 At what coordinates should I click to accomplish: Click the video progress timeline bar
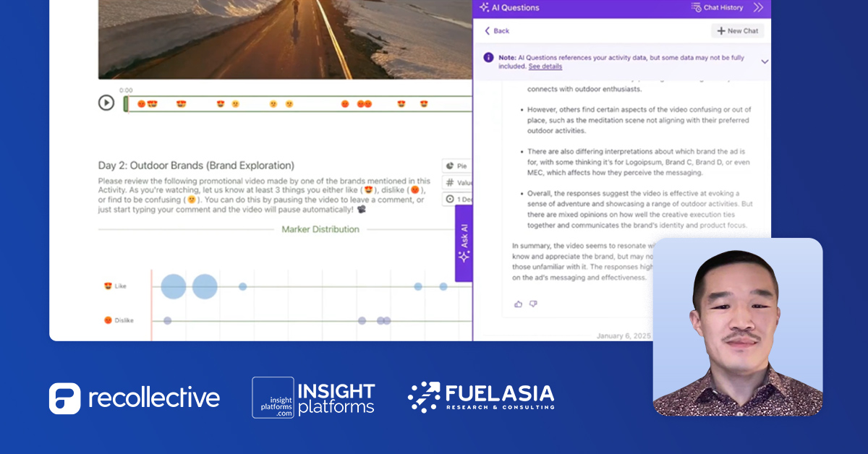(289, 103)
